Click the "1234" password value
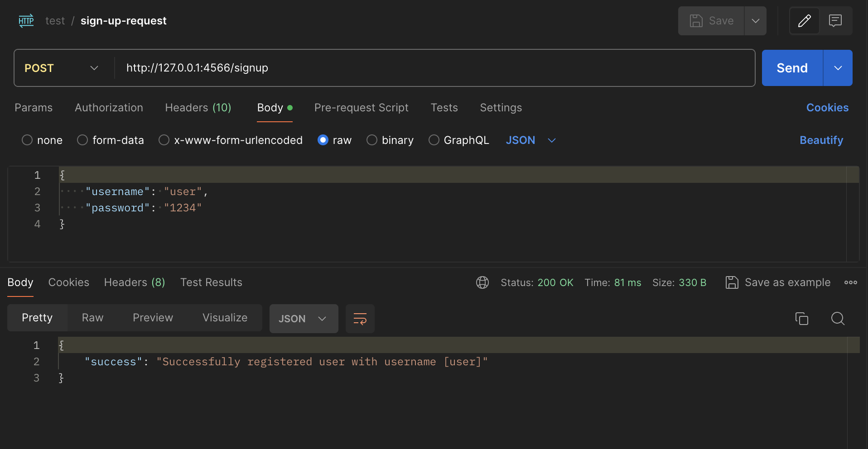 coord(183,208)
